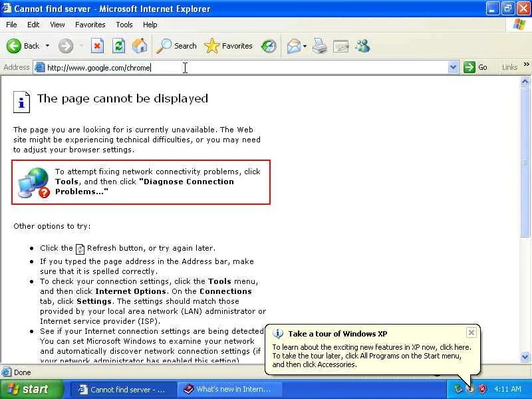532x399 pixels.
Task: Open the File menu
Action: pyautogui.click(x=11, y=25)
